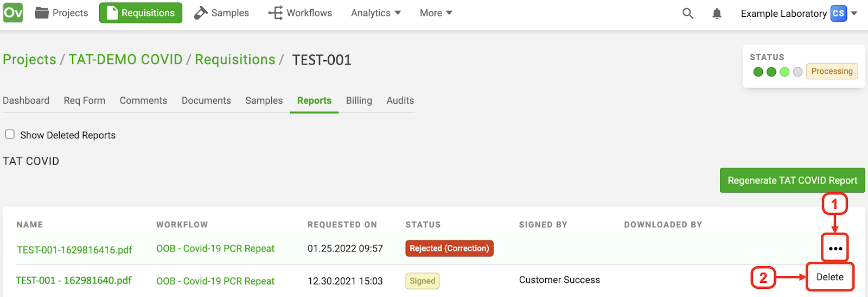
Task: Click the 12.30.2021 15:03 date cell
Action: pos(345,281)
